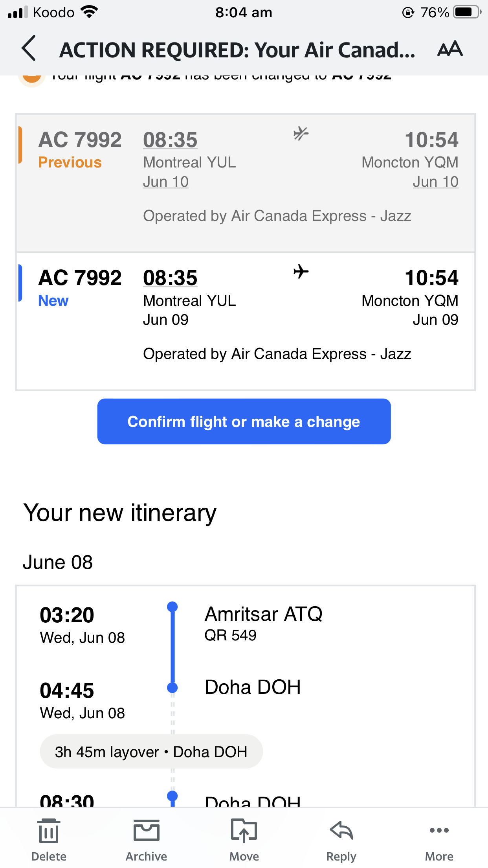Tap the battery indicator in status bar
488x868 pixels.
pyautogui.click(x=466, y=12)
